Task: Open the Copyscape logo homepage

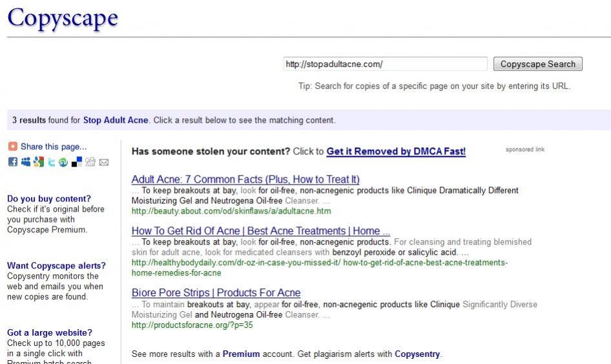Action: [x=63, y=18]
